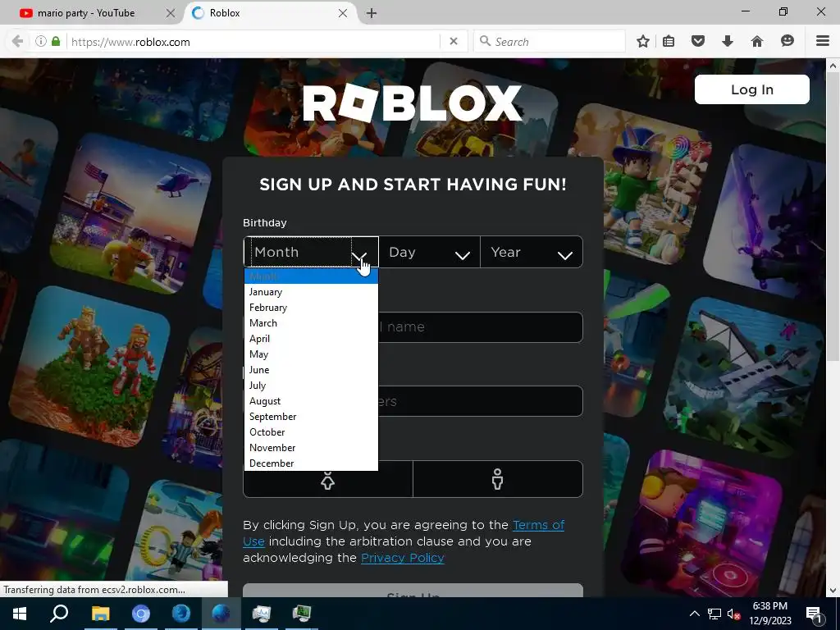Click the Log In button
840x630 pixels.
(751, 89)
